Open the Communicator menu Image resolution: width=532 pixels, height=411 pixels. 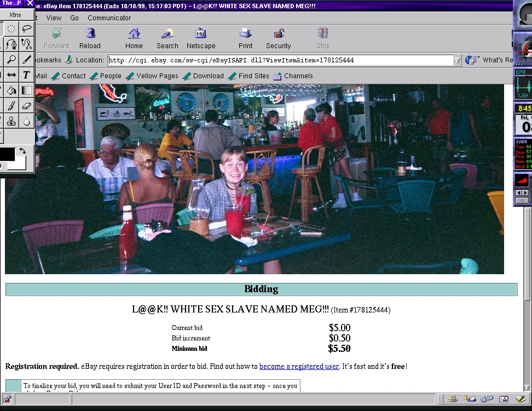point(109,18)
